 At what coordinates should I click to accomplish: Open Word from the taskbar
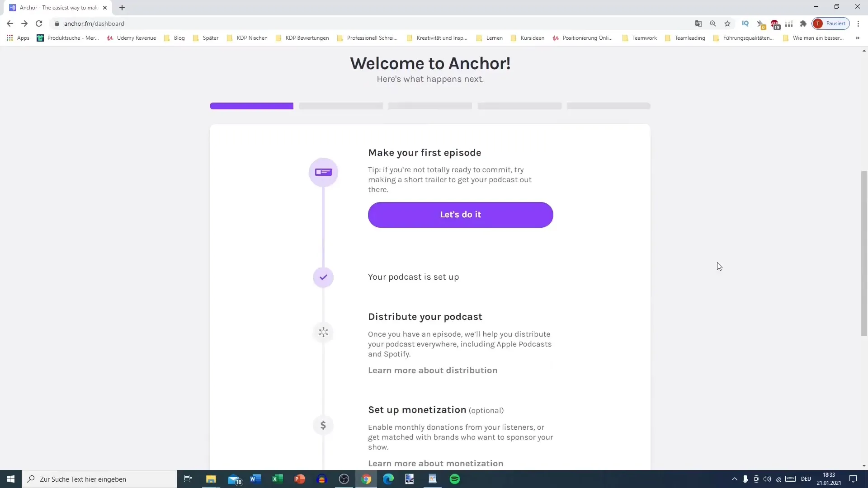coord(255,479)
